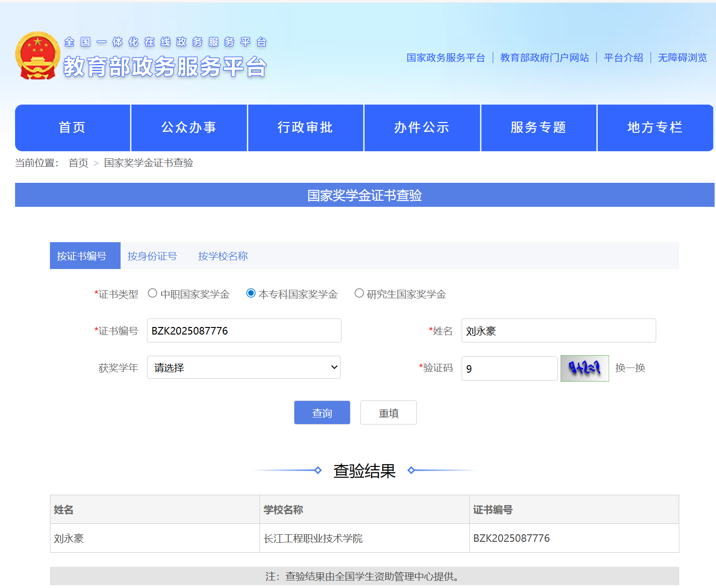Switch to 按身份证号 tab

click(x=152, y=256)
